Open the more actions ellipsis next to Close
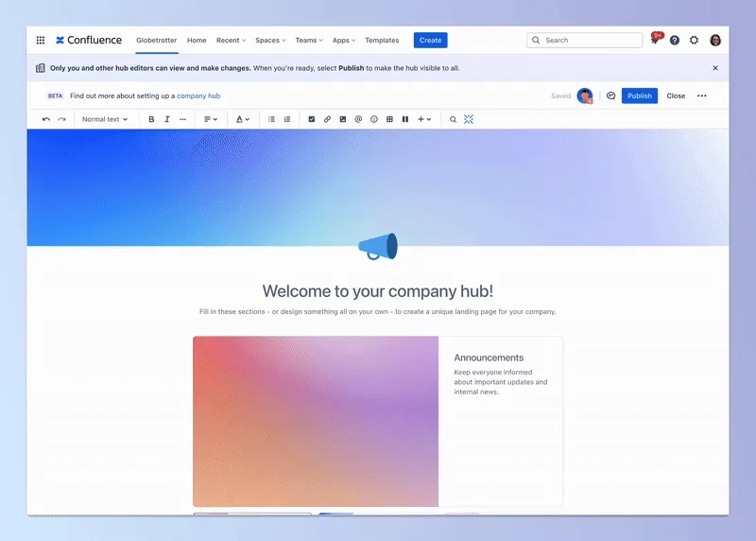 pyautogui.click(x=702, y=96)
